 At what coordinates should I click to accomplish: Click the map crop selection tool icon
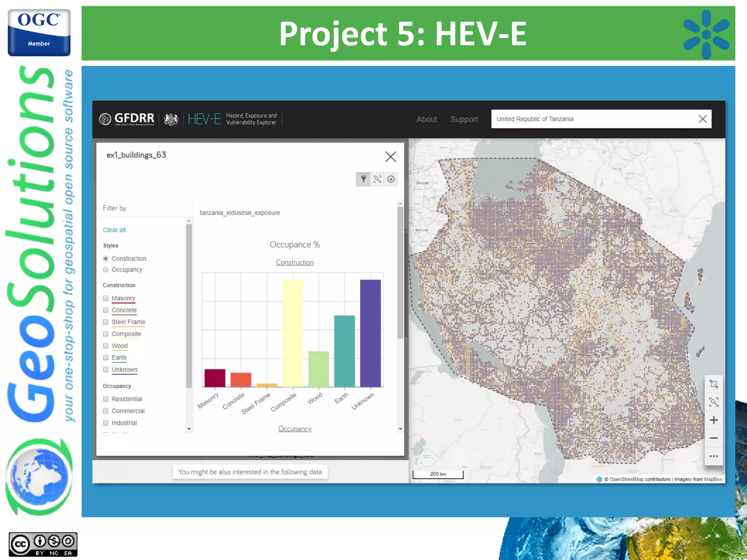pyautogui.click(x=714, y=384)
